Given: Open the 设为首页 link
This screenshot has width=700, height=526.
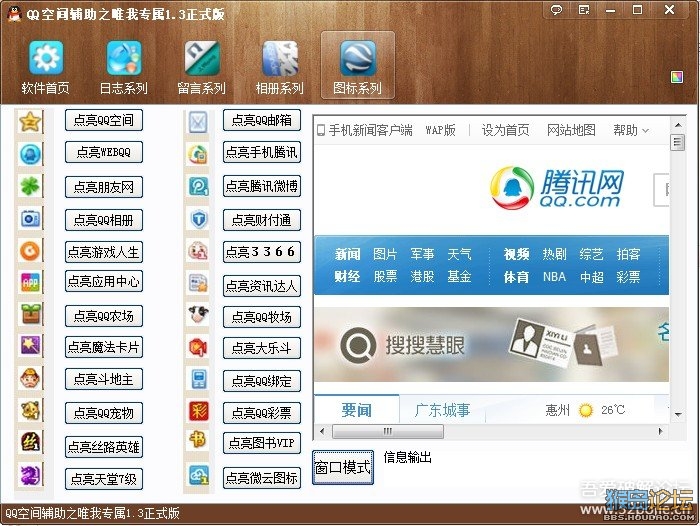Looking at the screenshot, I should click(505, 130).
